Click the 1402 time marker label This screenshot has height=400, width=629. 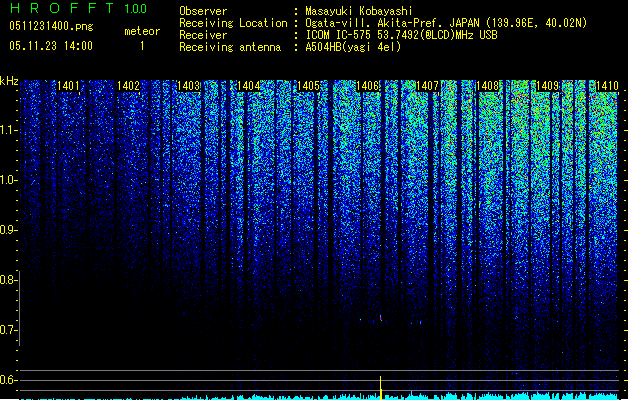click(128, 86)
